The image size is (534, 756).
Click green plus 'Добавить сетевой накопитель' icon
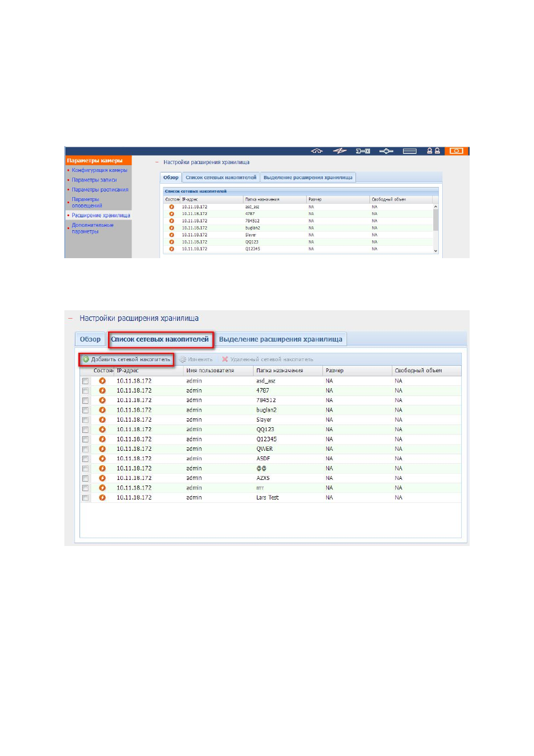86,360
